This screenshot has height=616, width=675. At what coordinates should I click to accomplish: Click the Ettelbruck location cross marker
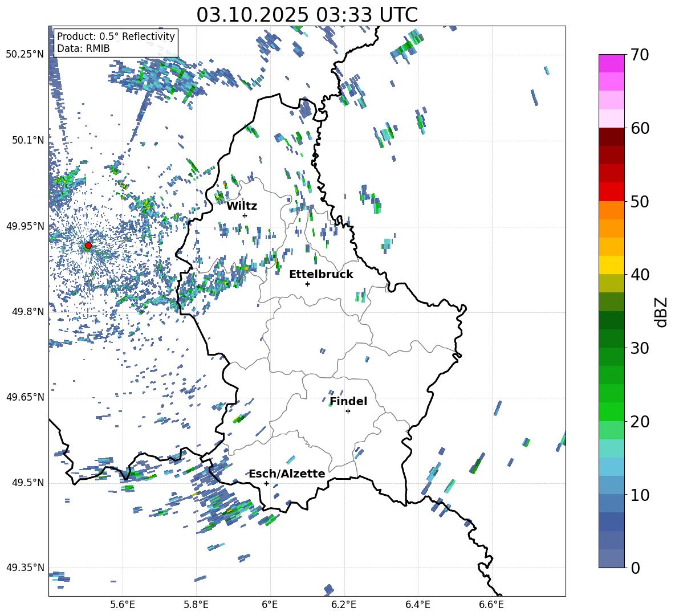307,284
